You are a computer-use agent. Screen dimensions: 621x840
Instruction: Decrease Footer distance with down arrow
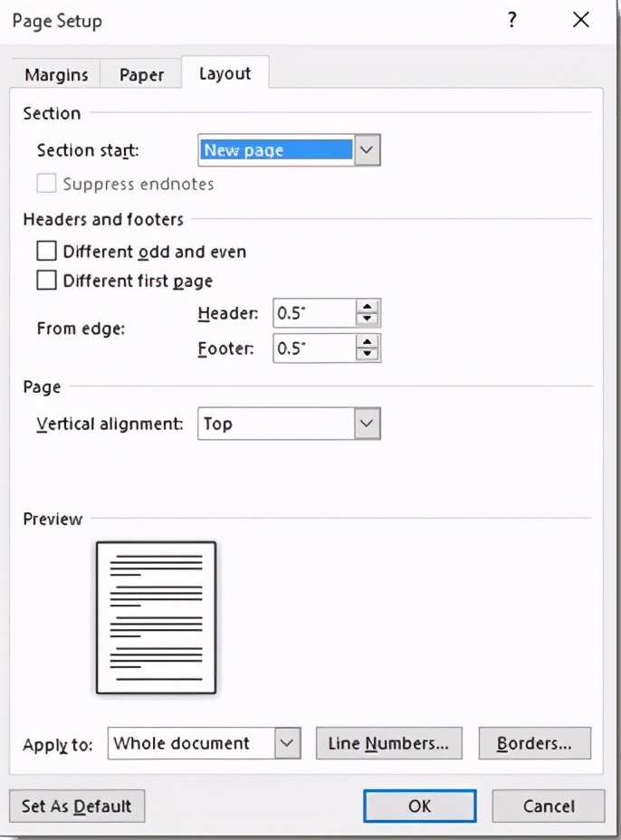367,354
